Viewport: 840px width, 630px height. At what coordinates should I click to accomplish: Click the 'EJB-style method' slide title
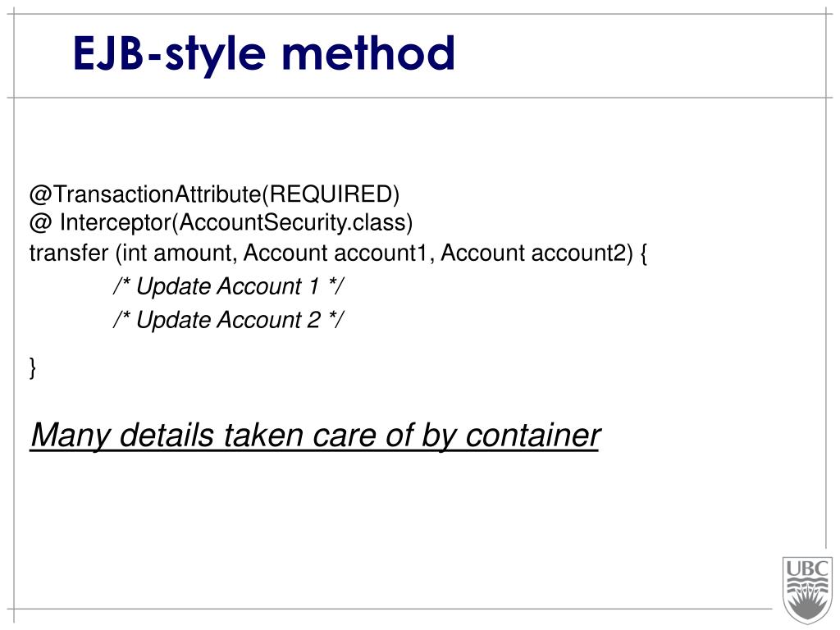[x=264, y=54]
